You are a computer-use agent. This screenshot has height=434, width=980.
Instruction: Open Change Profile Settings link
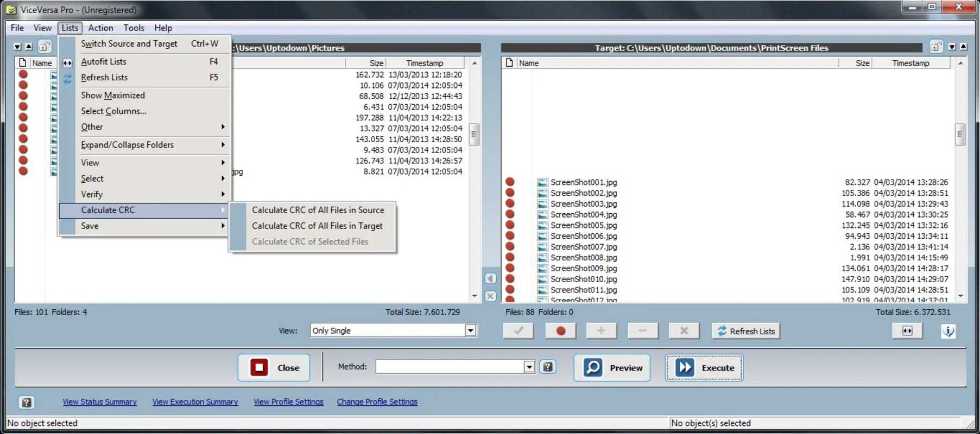tap(377, 402)
